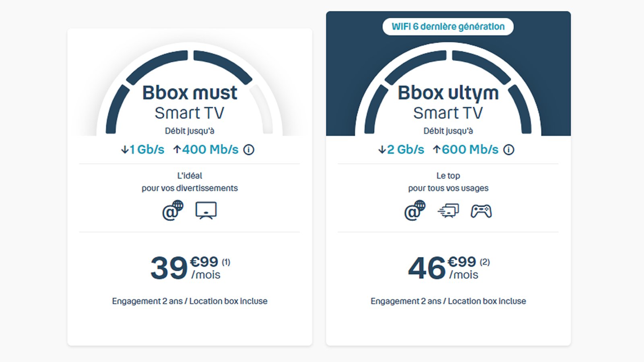Viewport: 644px width, 362px height.
Task: Click internet @ icon on Bbox must
Action: 172,211
